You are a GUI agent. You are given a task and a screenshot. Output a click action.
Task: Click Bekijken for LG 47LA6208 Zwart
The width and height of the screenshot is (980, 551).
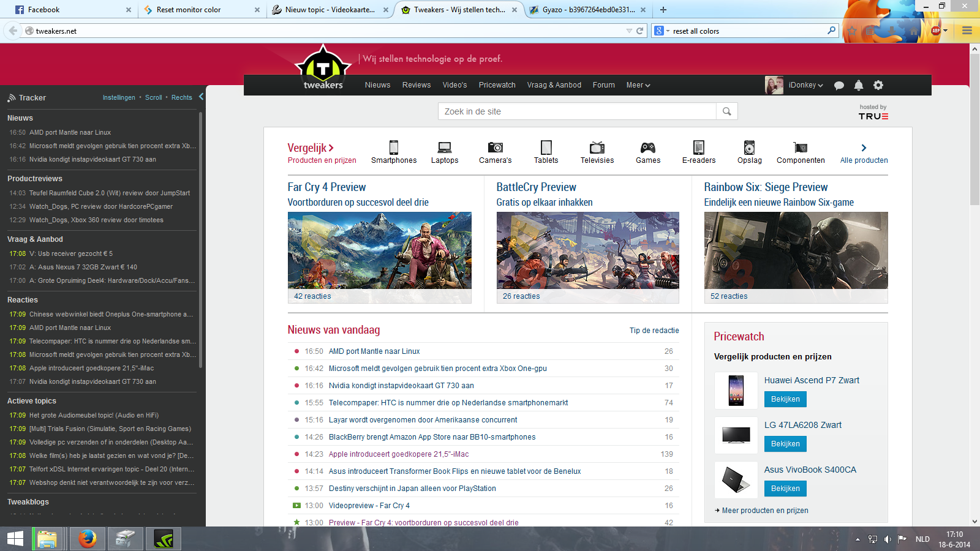tap(785, 444)
